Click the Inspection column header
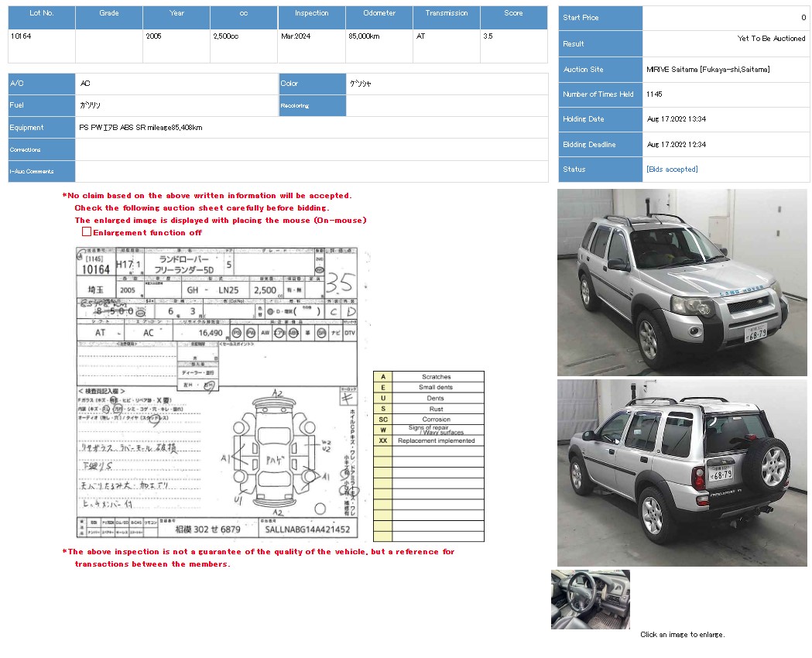812x658 pixels. [x=312, y=17]
